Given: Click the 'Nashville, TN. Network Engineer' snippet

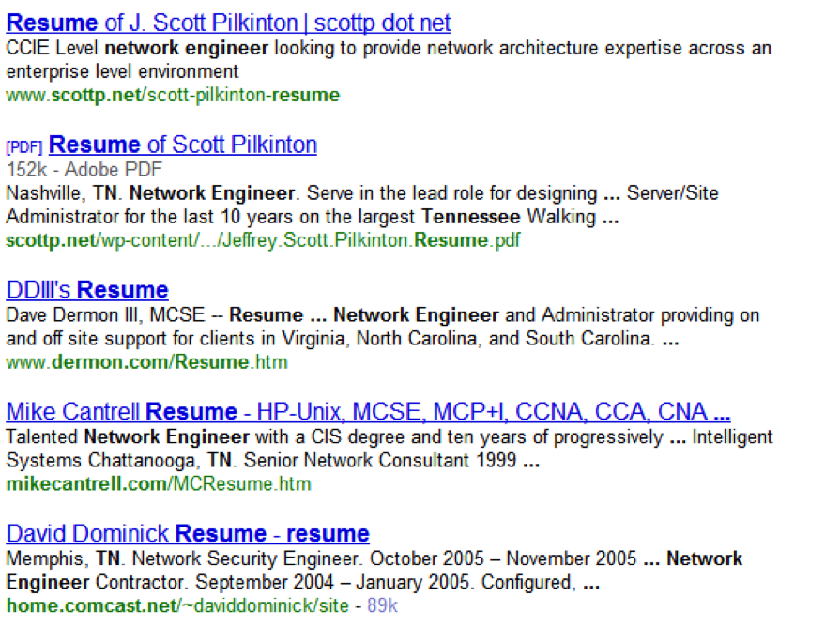Looking at the screenshot, I should 150,193.
